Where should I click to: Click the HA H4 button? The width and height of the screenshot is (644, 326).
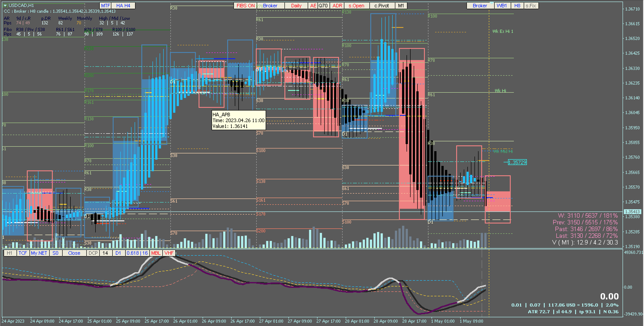123,6
